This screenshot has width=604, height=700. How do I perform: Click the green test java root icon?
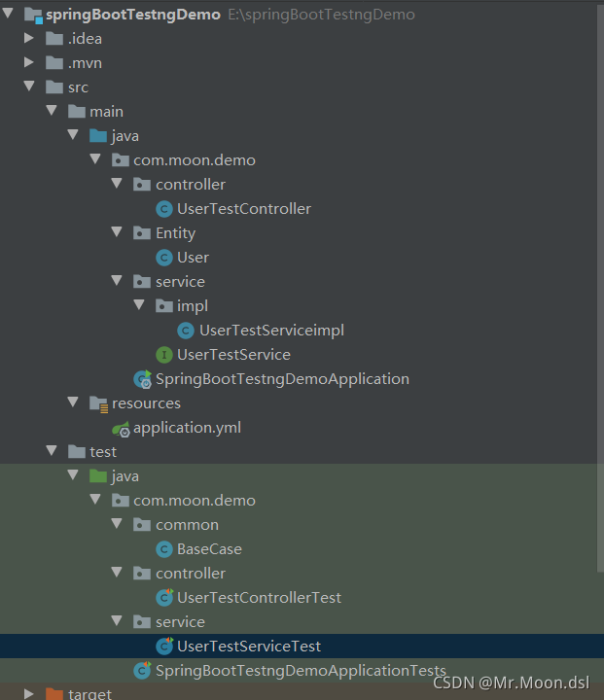98,475
